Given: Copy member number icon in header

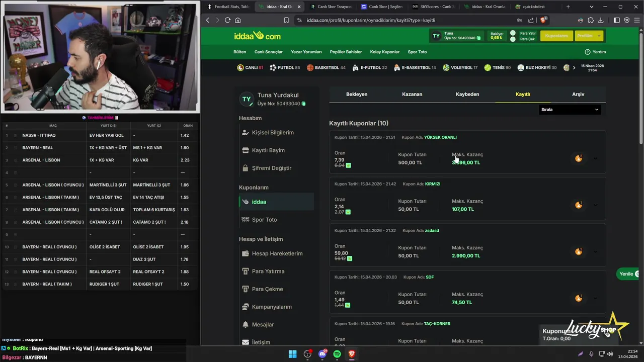Looking at the screenshot, I should pos(478,38).
